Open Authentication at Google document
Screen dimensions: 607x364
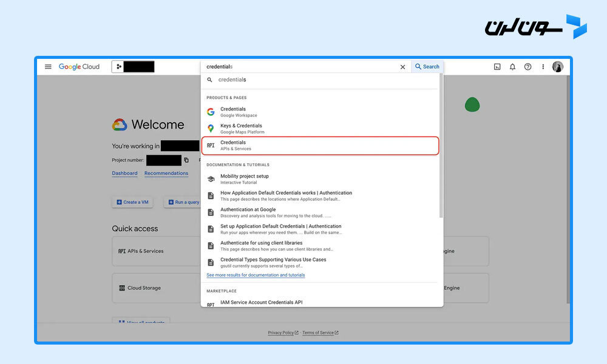tap(320, 212)
